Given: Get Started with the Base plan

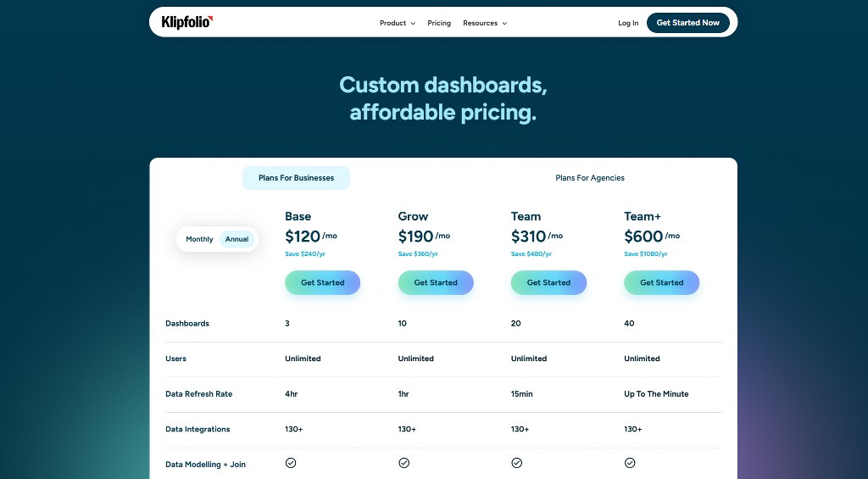Looking at the screenshot, I should tap(323, 282).
